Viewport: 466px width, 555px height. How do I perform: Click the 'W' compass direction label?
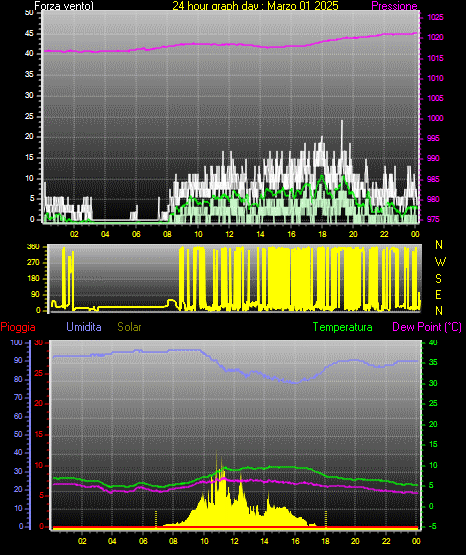(x=440, y=262)
